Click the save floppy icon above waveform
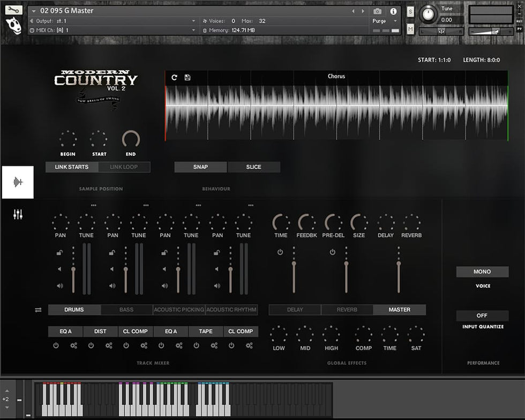525x420 pixels. point(187,77)
